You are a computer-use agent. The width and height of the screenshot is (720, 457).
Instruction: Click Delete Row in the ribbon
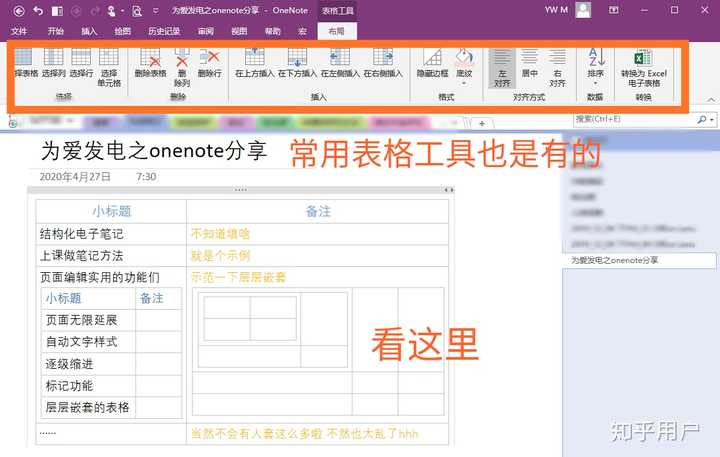tap(209, 62)
